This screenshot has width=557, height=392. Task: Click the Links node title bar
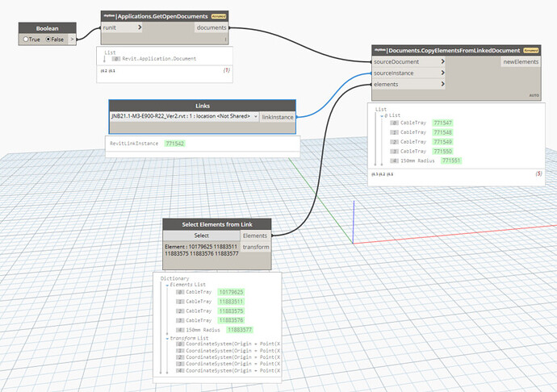[203, 106]
